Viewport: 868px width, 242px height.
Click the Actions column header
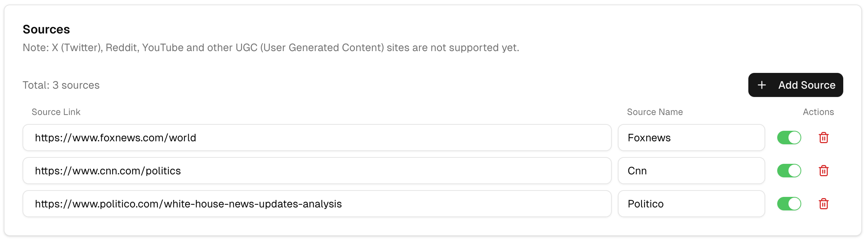click(818, 112)
